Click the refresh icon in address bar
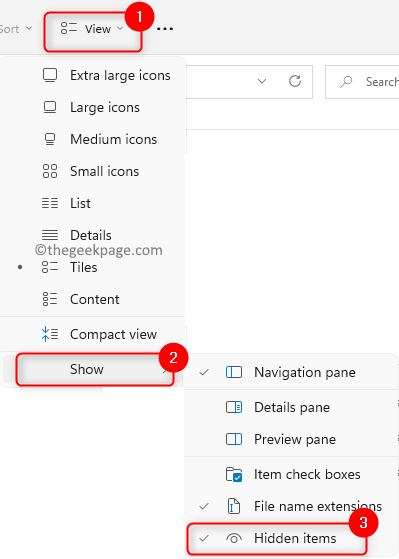399x559 pixels. click(x=295, y=81)
